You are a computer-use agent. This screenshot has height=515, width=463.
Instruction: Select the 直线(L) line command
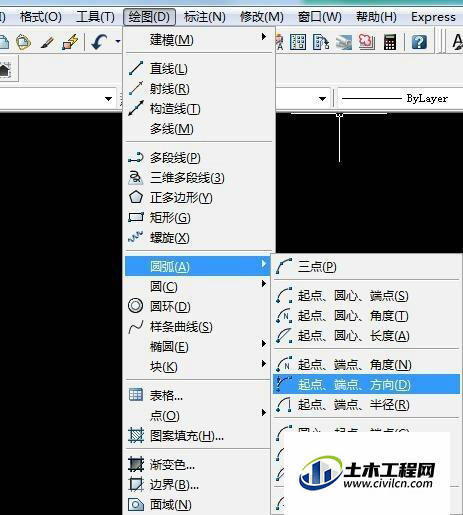point(198,69)
